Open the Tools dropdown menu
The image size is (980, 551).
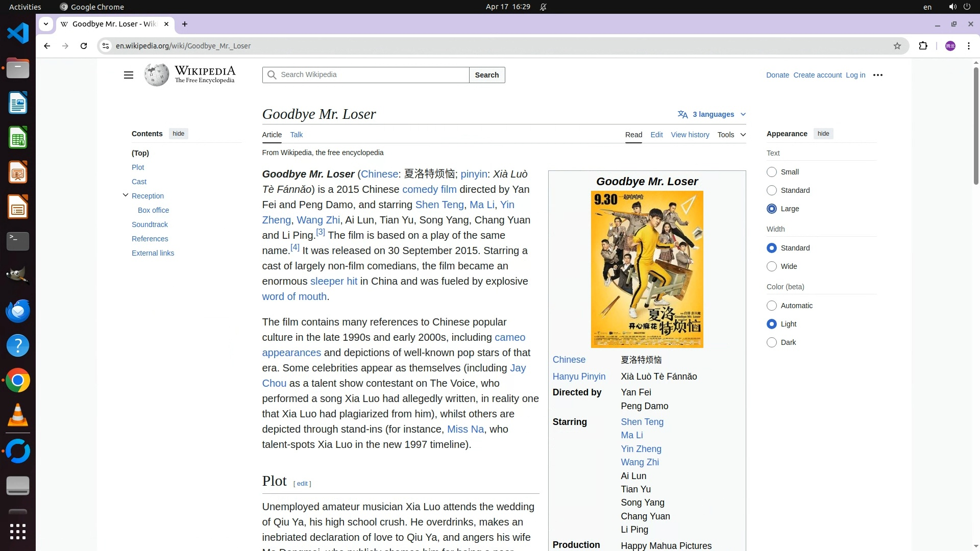pyautogui.click(x=731, y=135)
